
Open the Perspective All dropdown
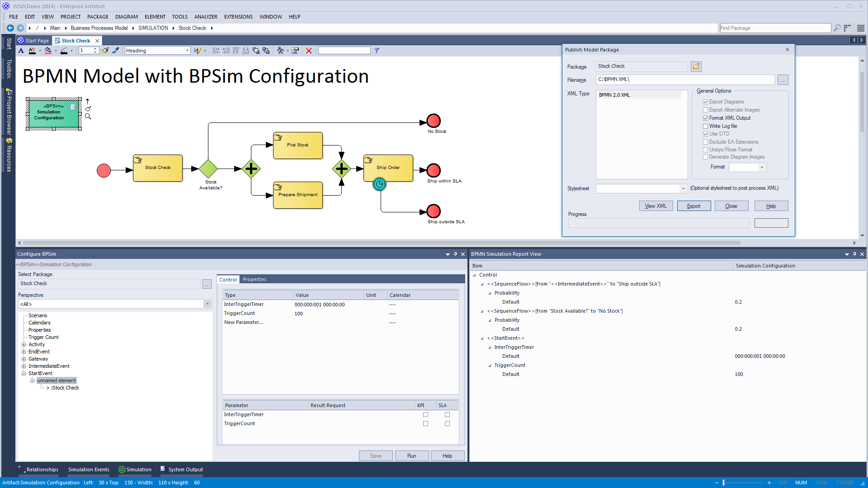point(207,304)
